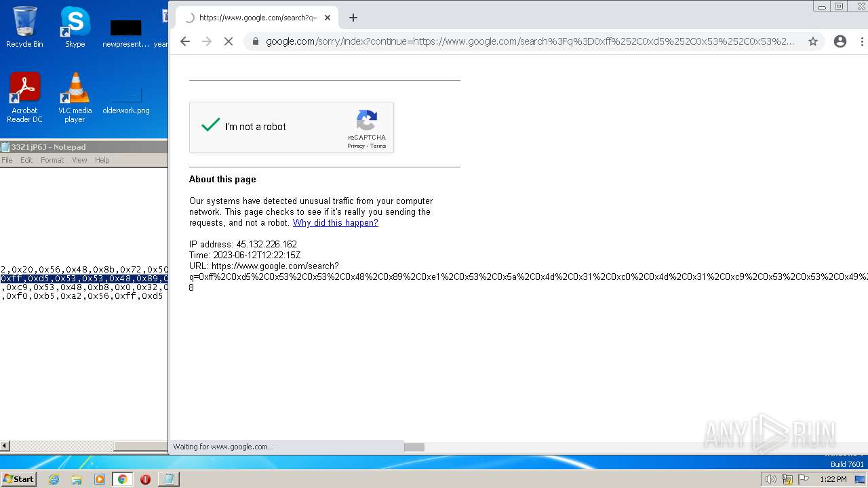Bookmark this page with the star
The height and width of the screenshot is (488, 868).
(x=813, y=41)
